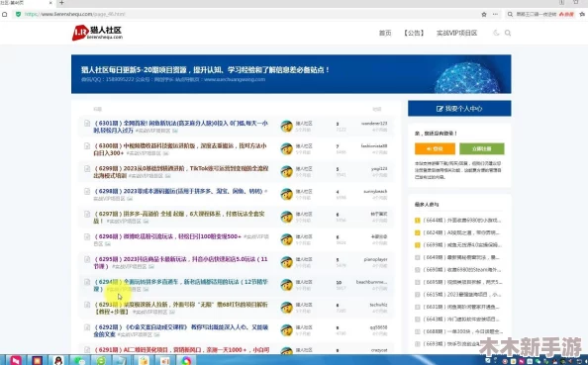588x365 pixels.
Task: Click the document icon beside 6296期 post
Action: coord(87,236)
